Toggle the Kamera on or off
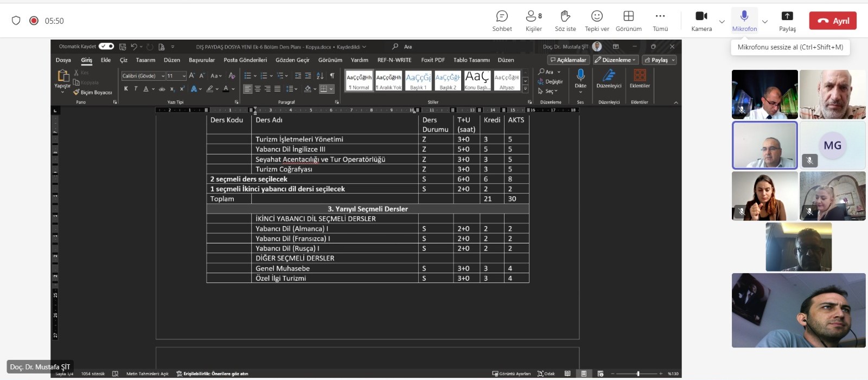This screenshot has height=380, width=868. (701, 16)
